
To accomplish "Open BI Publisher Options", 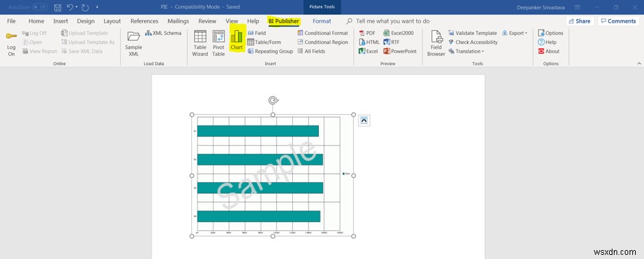I will click(x=550, y=33).
